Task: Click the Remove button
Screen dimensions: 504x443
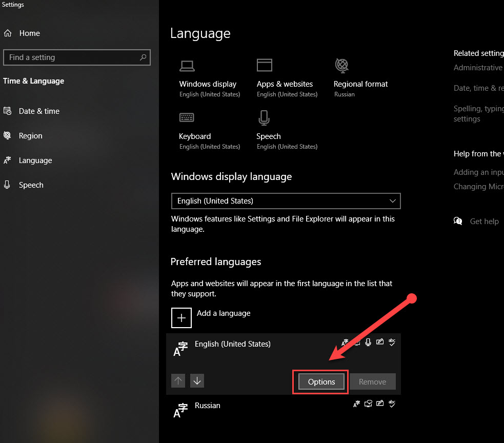Action: tap(373, 381)
